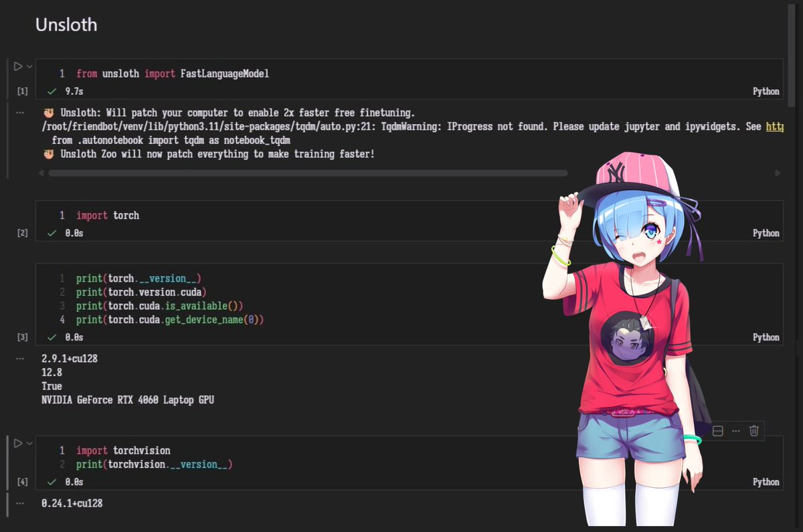Click execution count [4]
Image resolution: width=803 pixels, height=532 pixels.
coord(22,482)
